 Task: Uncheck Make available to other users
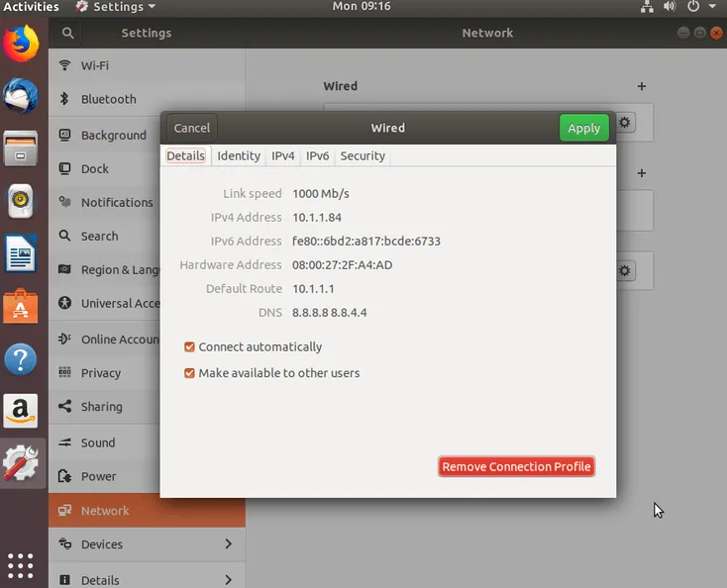[189, 373]
